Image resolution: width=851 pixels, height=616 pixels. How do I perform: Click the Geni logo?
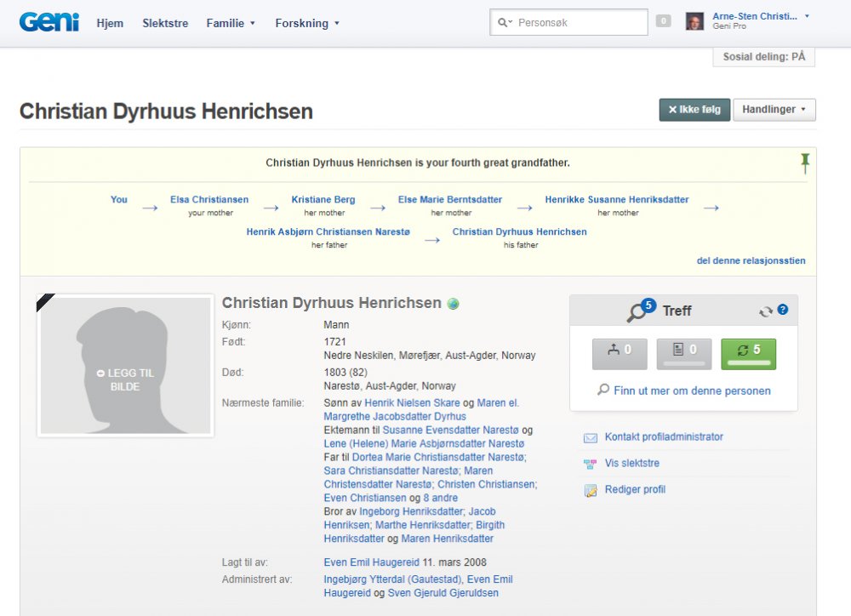[x=49, y=23]
